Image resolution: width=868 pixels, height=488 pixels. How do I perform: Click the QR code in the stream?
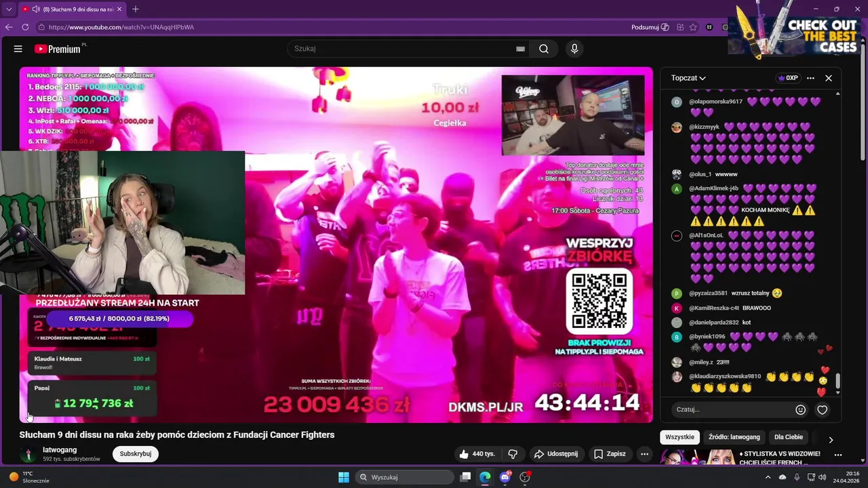599,302
